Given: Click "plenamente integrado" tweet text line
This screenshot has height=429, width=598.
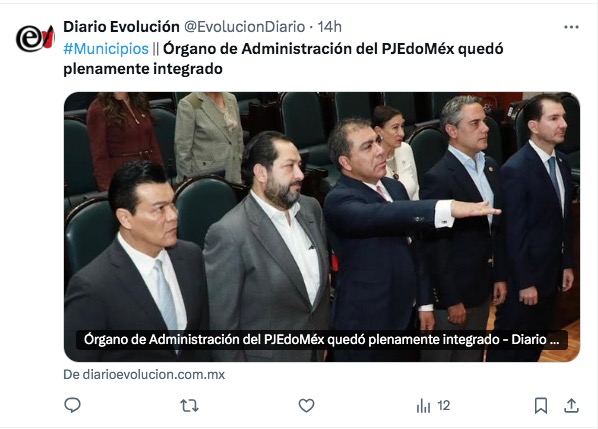Looking at the screenshot, I should (143, 69).
